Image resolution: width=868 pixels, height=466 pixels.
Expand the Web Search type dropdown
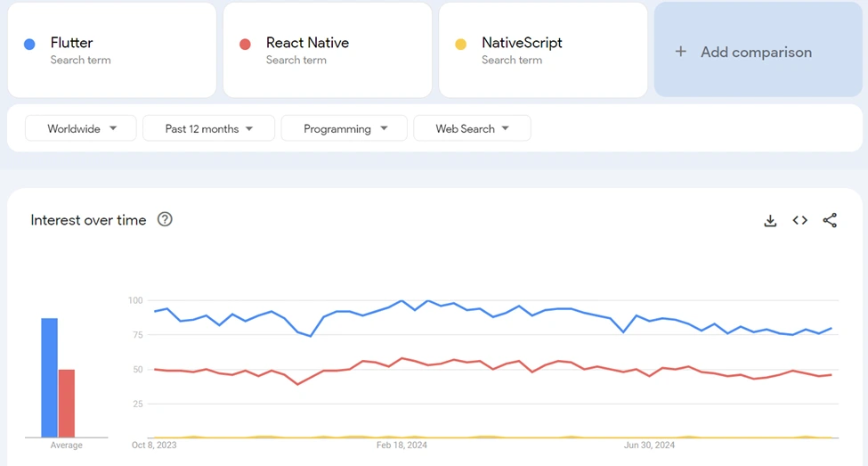click(472, 128)
